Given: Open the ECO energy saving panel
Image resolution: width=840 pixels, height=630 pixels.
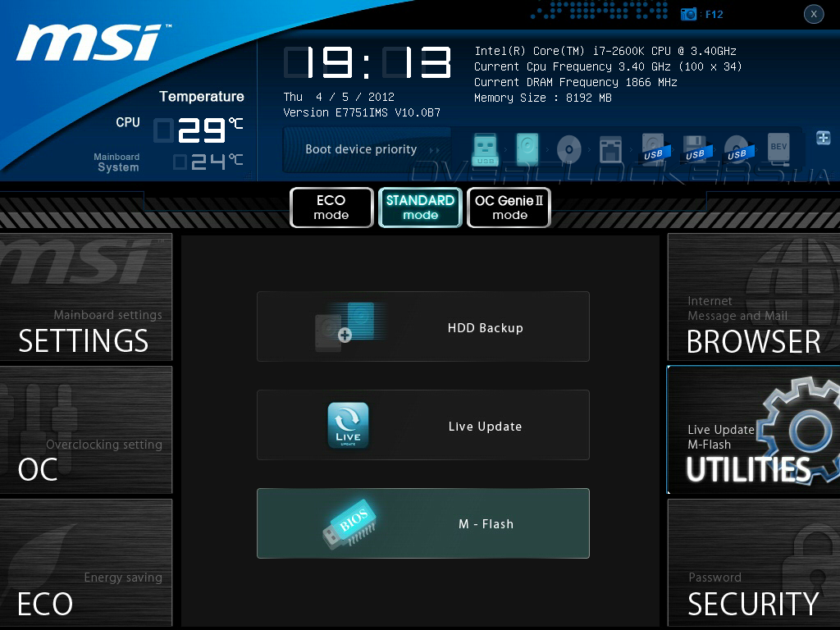Looking at the screenshot, I should (85, 563).
